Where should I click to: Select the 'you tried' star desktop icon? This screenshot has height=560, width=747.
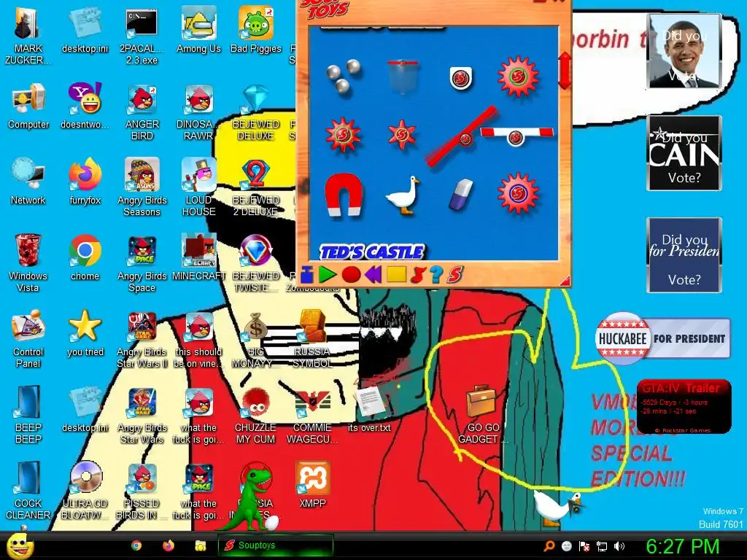pos(85,332)
